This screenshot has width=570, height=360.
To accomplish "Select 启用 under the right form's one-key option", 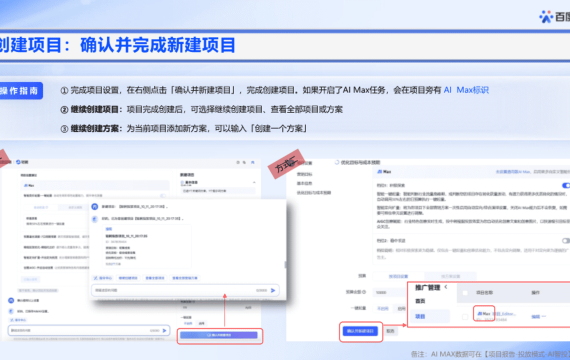I will click(x=401, y=308).
